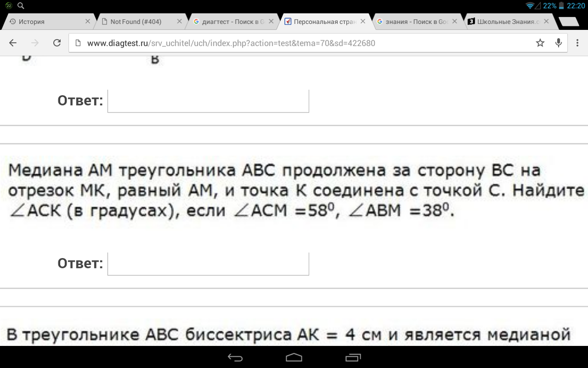Switch to the История tab
This screenshot has width=588, height=368.
(x=44, y=22)
